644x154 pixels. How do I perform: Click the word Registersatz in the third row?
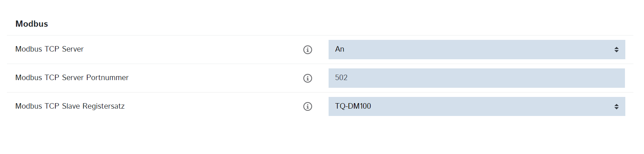104,106
